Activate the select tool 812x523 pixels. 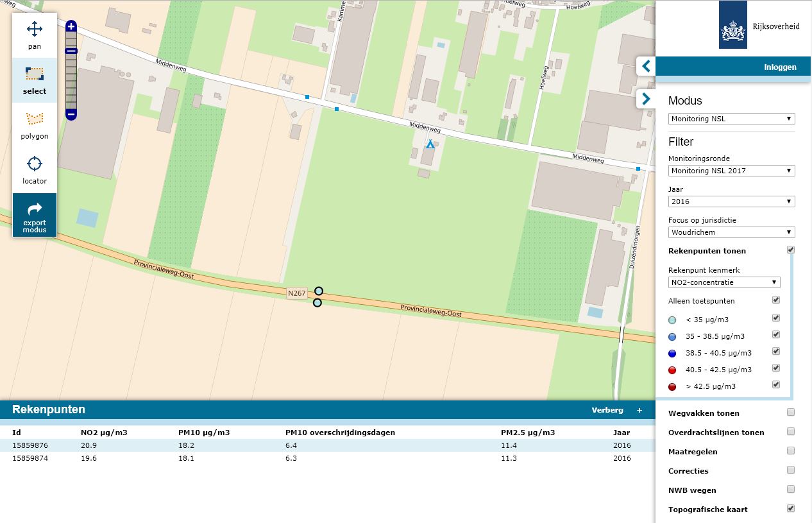35,80
